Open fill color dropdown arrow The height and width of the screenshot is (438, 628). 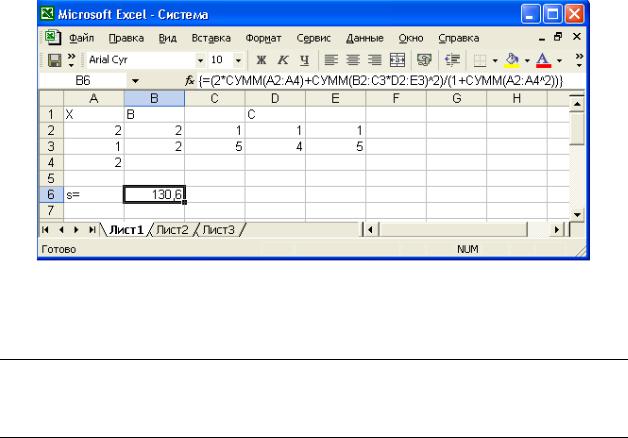pyautogui.click(x=527, y=61)
